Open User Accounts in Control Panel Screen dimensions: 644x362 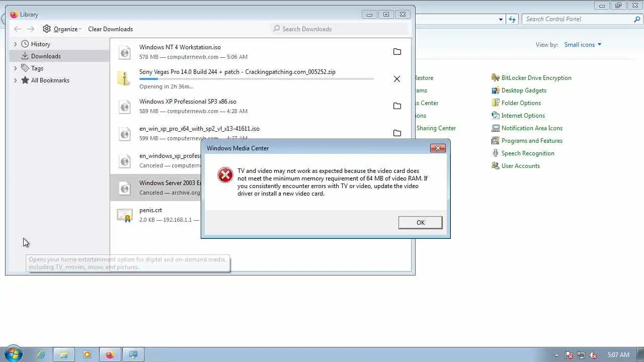point(521,166)
